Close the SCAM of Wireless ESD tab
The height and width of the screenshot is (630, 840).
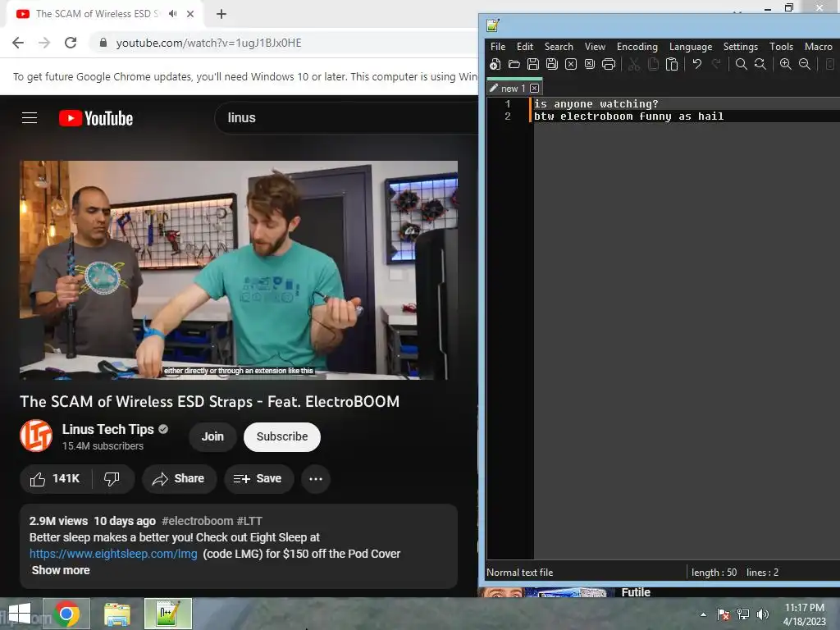(x=190, y=14)
